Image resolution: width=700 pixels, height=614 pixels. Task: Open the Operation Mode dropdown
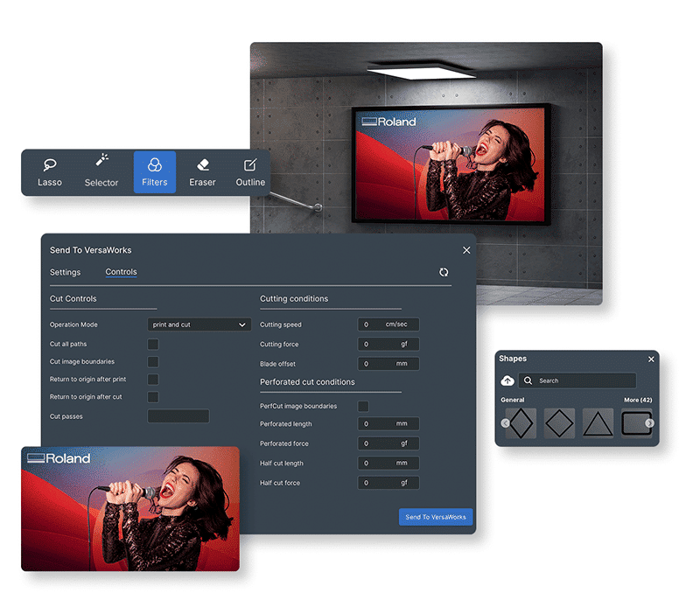[x=199, y=324]
